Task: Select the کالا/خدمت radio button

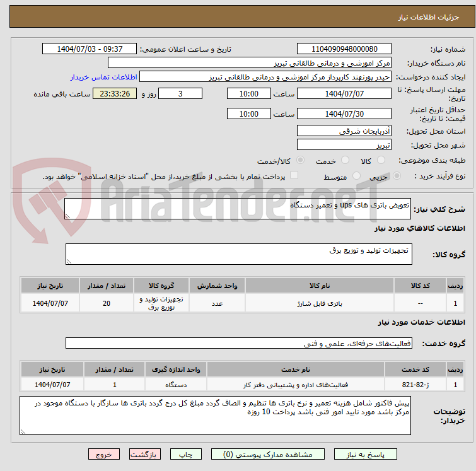Action: [x=301, y=160]
